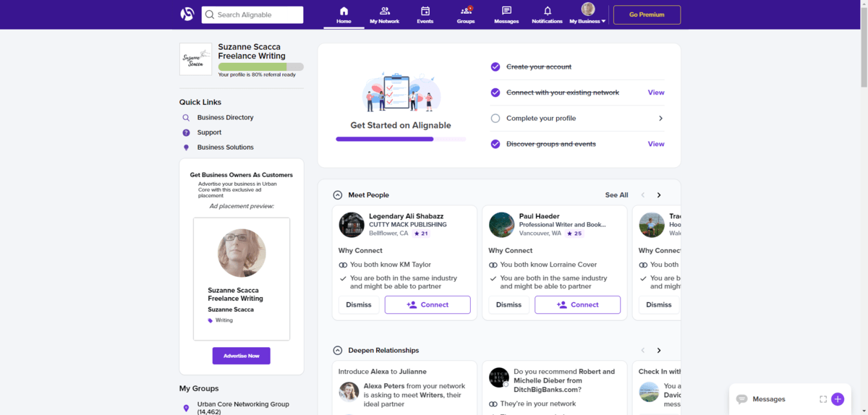
Task: Expand Complete your profile chevron
Action: [660, 119]
